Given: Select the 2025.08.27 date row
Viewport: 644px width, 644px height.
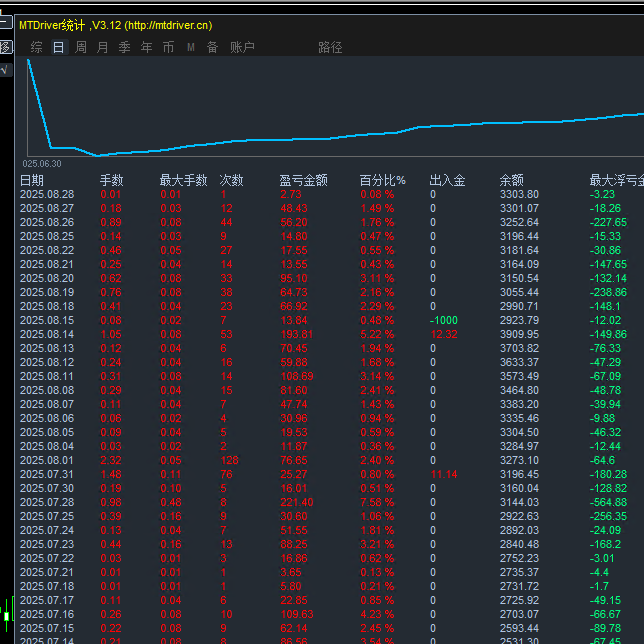Looking at the screenshot, I should [47, 208].
